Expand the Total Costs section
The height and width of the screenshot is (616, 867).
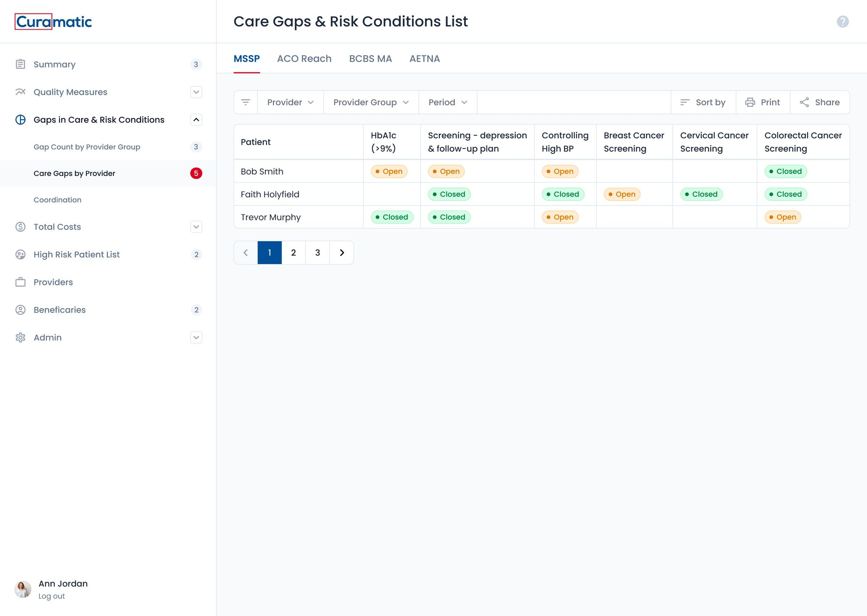(x=196, y=227)
